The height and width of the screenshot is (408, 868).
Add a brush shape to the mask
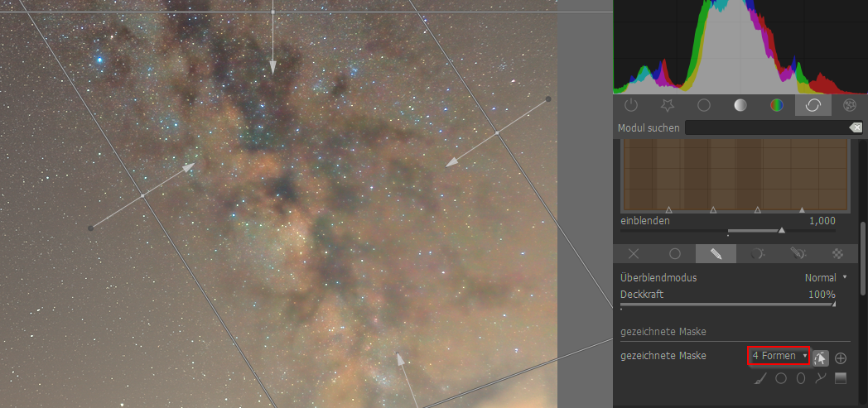[761, 379]
